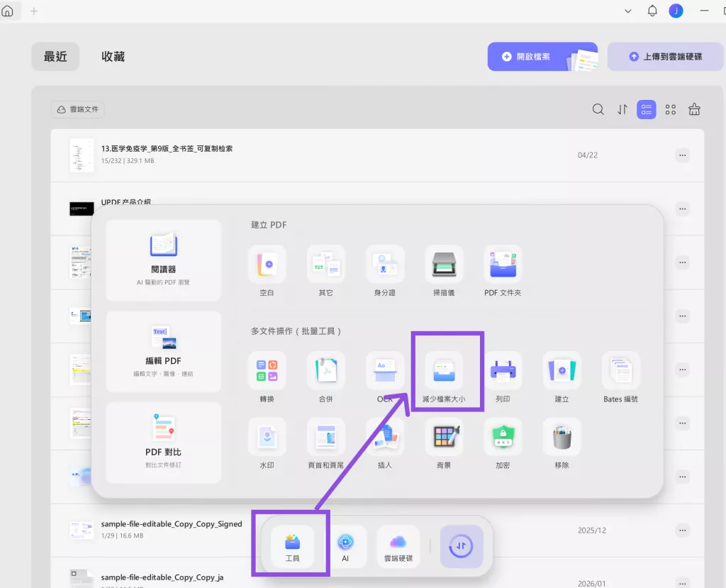Select the 轉換 (Convert) batch tool

tap(267, 376)
